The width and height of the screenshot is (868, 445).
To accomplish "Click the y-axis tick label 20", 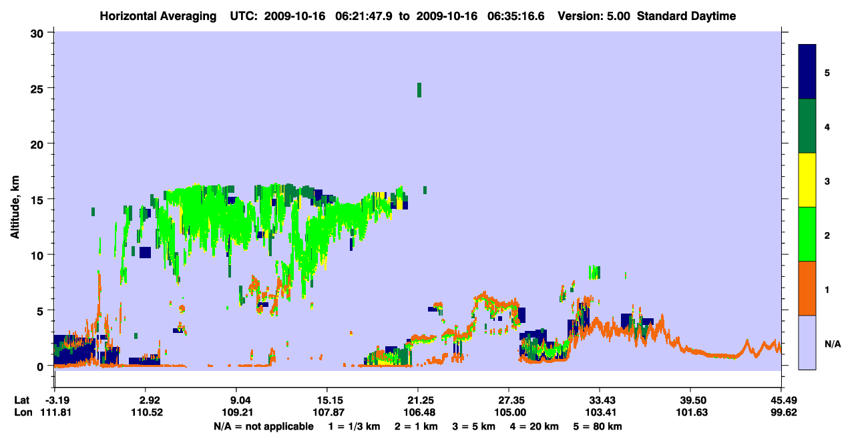I will 39,143.
